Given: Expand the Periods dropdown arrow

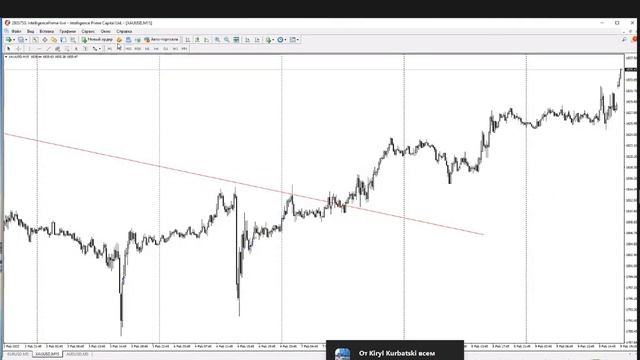Looking at the screenshot, I should (285, 40).
